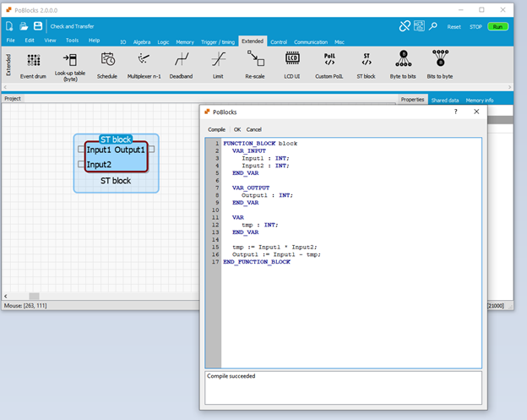Click the help question mark in dialog

(x=456, y=112)
